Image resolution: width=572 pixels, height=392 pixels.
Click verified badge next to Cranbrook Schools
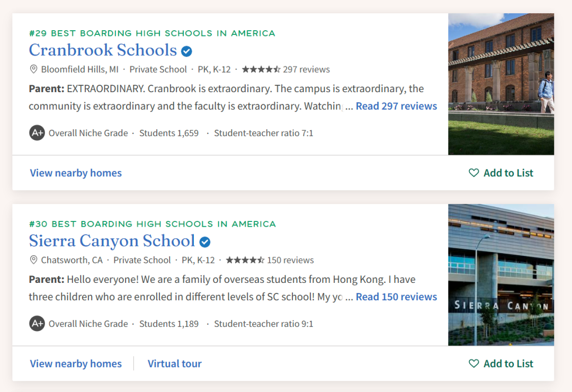tap(187, 51)
